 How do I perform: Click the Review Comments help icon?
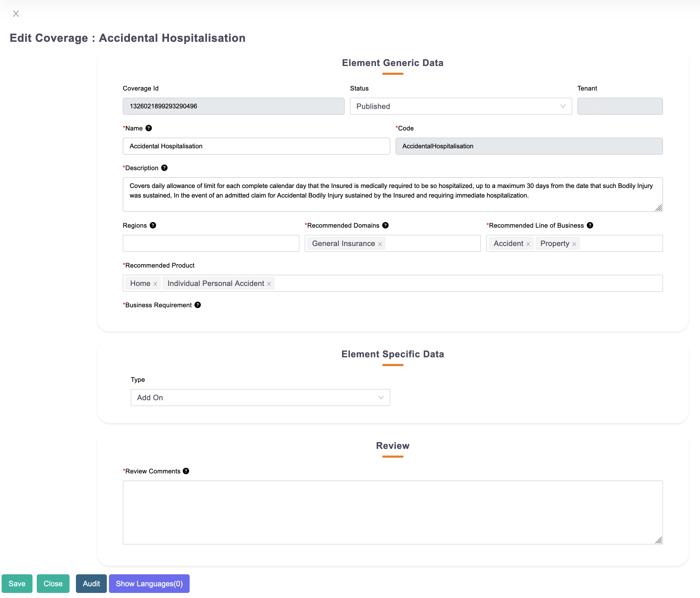coord(186,471)
